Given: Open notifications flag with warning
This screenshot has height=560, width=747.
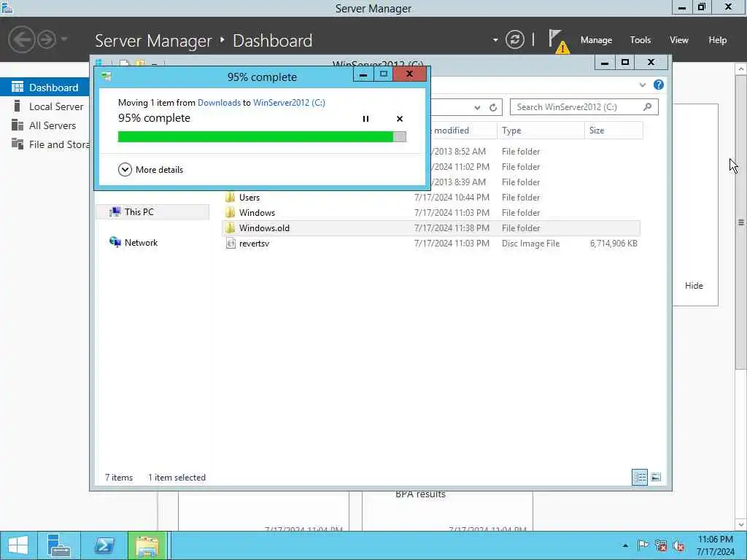Looking at the screenshot, I should (558, 41).
